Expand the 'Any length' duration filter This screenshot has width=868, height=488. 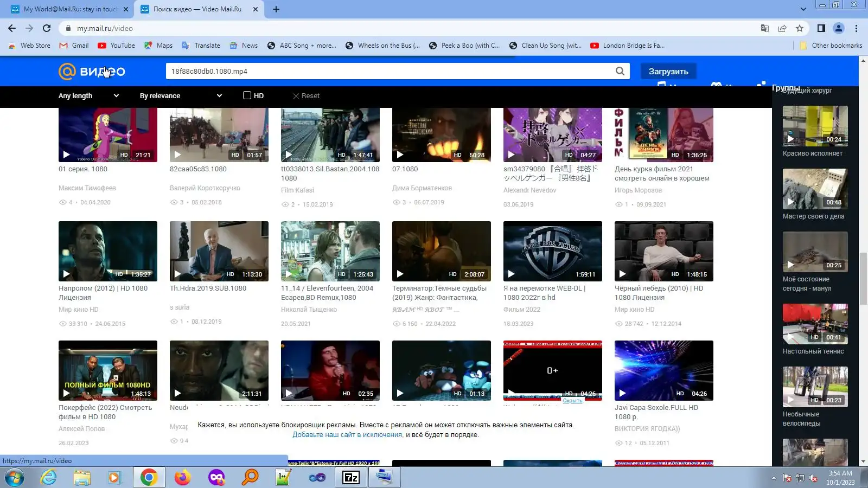88,95
